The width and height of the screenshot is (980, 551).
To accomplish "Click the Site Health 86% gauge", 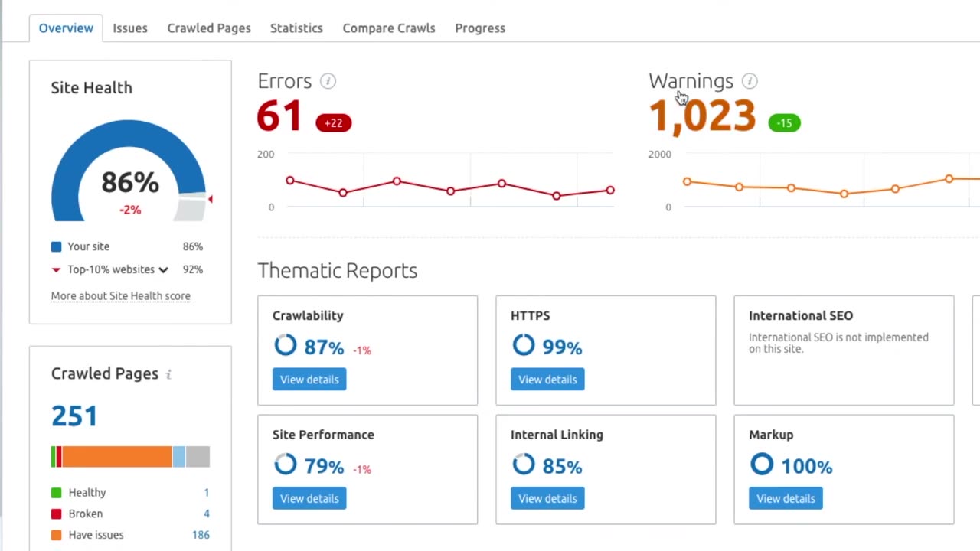I will pos(129,172).
